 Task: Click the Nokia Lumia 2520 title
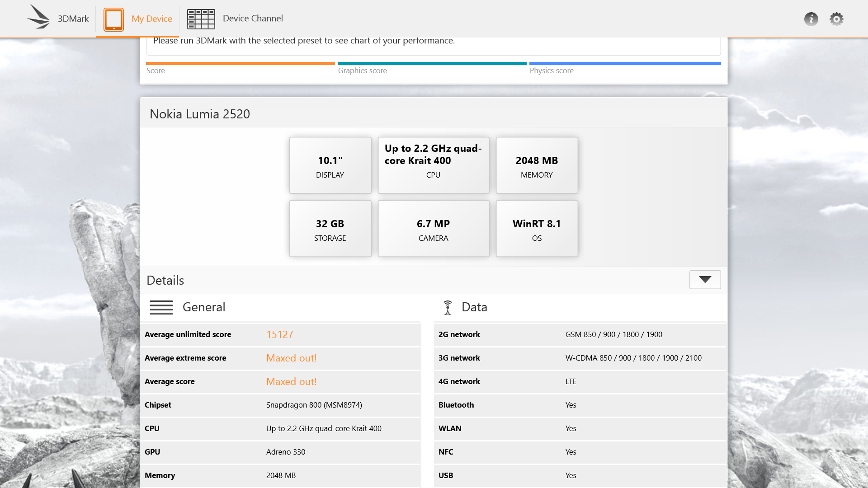pyautogui.click(x=200, y=114)
